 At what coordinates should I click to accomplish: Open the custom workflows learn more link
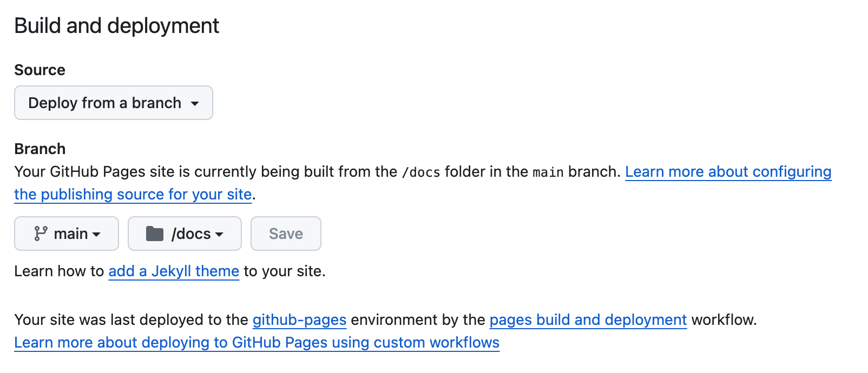click(257, 342)
